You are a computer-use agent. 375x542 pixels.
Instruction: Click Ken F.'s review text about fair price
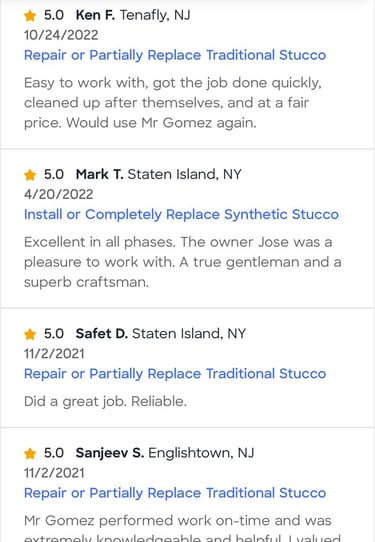point(173,103)
